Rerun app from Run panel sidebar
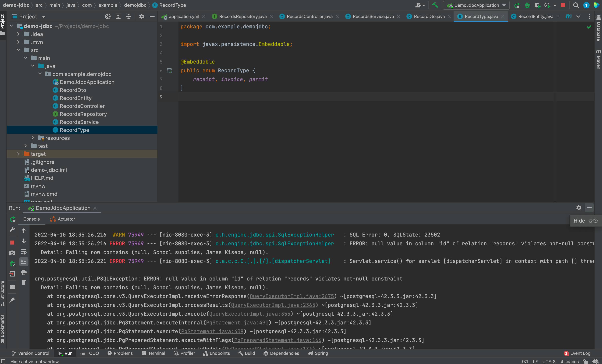The width and height of the screenshot is (602, 364). pyautogui.click(x=12, y=219)
